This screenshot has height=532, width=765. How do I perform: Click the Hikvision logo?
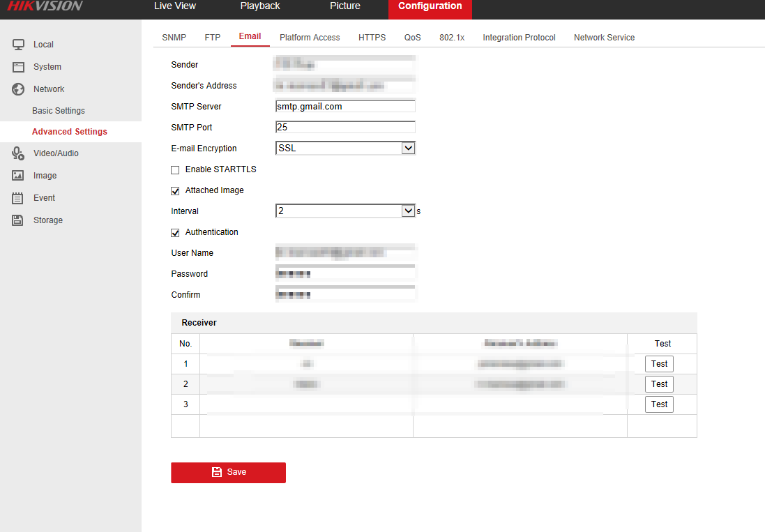tap(45, 6)
